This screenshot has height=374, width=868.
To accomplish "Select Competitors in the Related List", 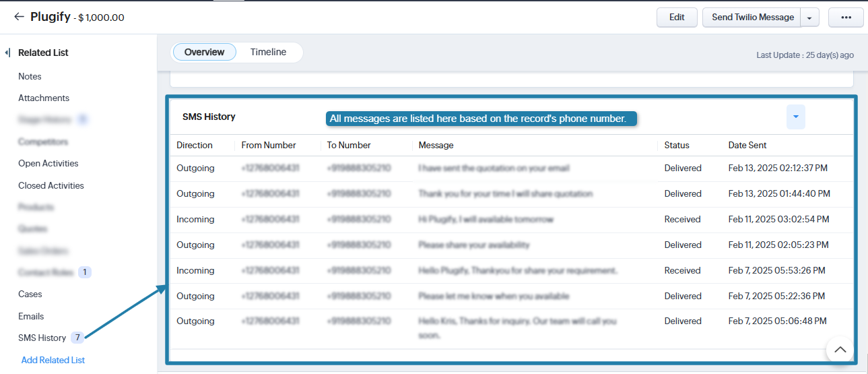I will 43,142.
